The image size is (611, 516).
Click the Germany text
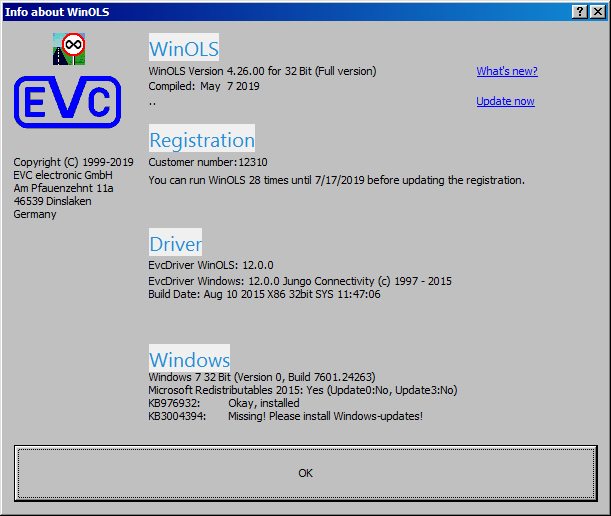click(35, 214)
